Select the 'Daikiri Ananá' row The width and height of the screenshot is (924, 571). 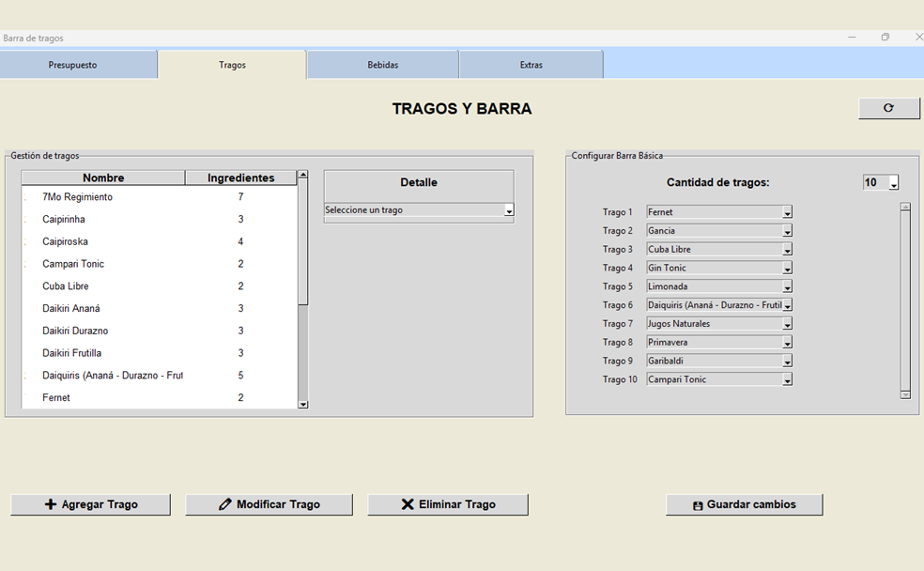click(x=159, y=309)
